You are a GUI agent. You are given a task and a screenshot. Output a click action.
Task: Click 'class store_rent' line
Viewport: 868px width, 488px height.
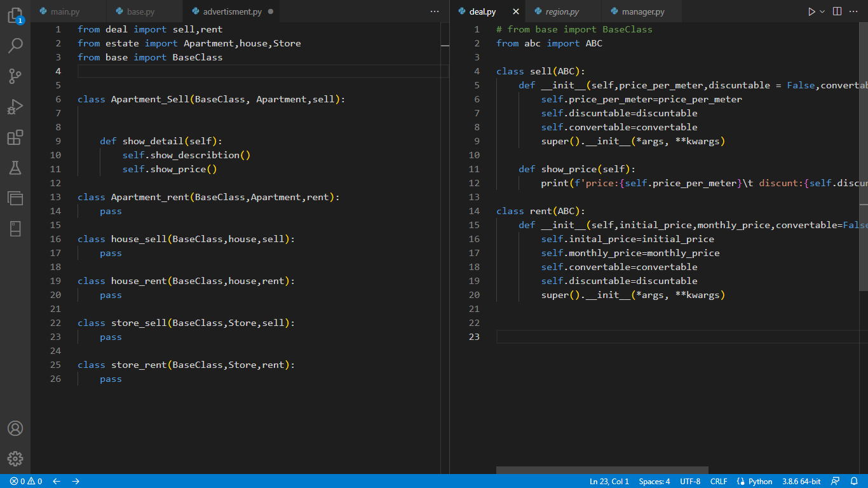point(186,365)
